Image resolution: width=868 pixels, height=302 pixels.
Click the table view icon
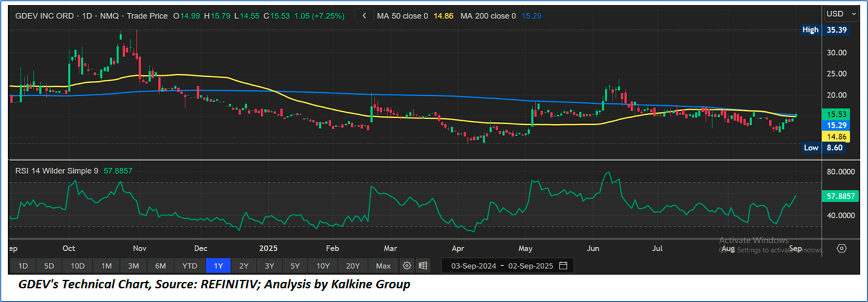(423, 265)
